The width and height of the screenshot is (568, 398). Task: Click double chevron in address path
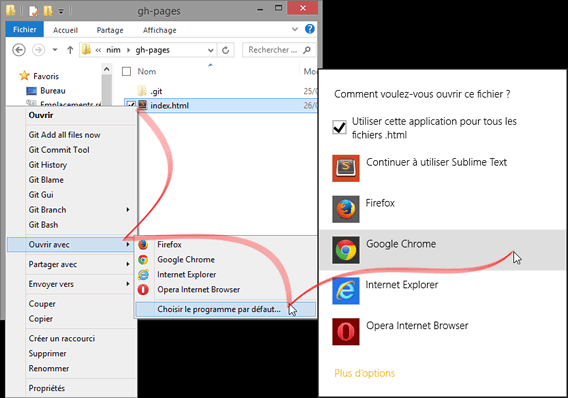tap(98, 50)
